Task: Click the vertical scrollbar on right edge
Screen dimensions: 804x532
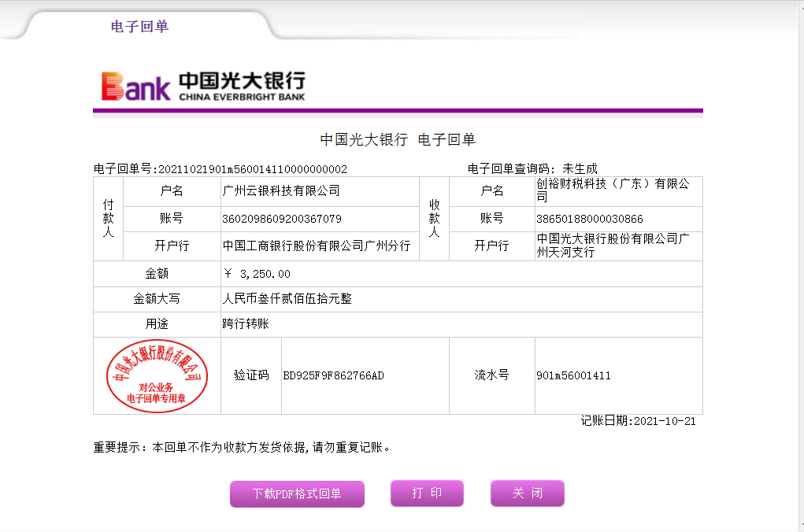Action: [801, 266]
